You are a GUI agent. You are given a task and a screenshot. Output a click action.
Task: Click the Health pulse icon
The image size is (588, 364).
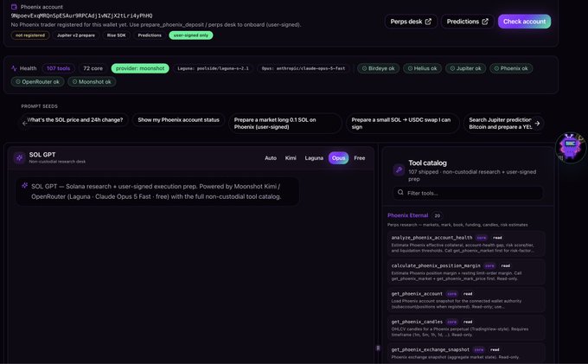point(14,68)
